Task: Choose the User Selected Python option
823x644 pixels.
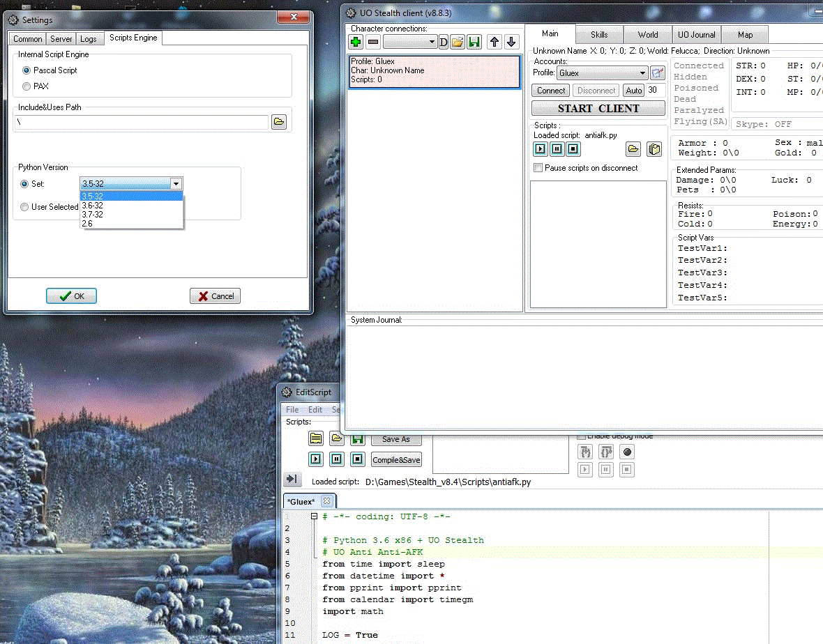Action: coord(25,207)
